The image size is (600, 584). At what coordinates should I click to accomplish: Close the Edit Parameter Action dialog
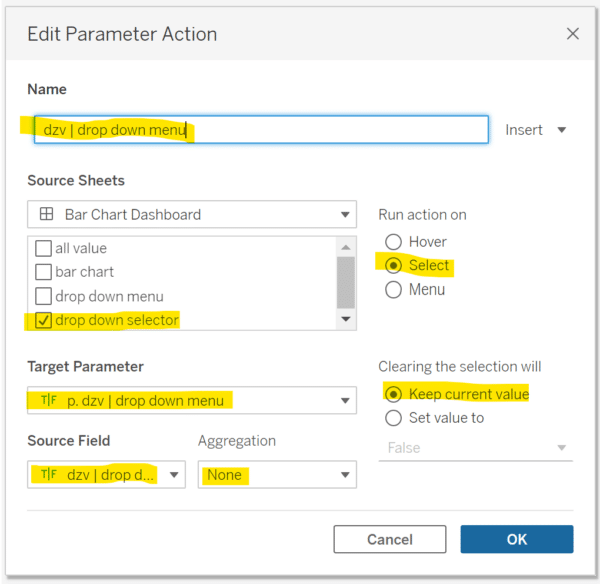(573, 34)
